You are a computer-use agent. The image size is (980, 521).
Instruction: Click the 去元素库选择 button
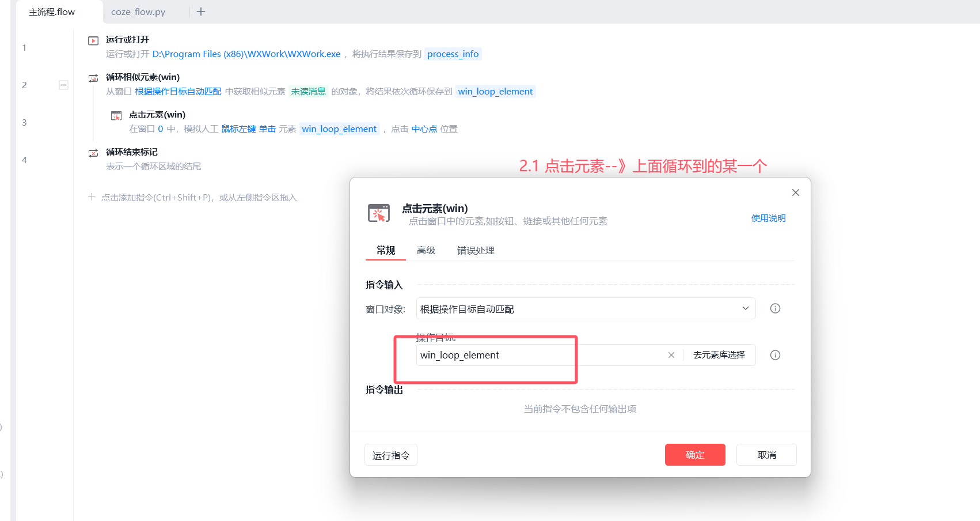pyautogui.click(x=719, y=355)
